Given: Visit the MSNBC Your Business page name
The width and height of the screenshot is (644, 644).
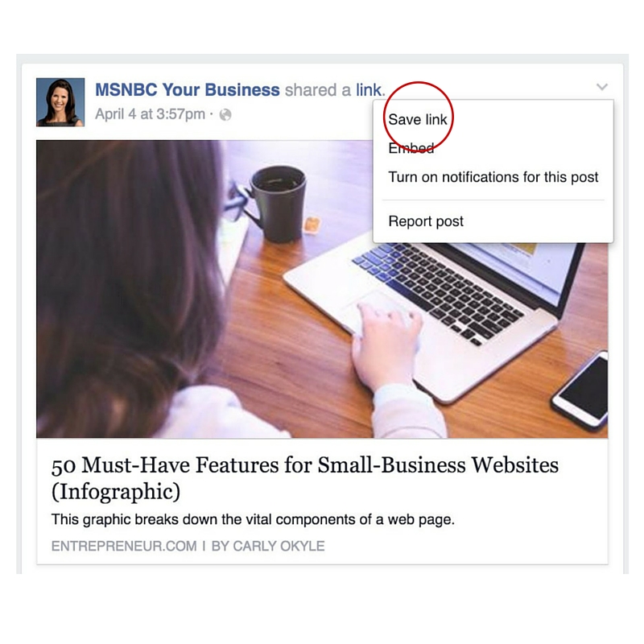Looking at the screenshot, I should point(188,90).
